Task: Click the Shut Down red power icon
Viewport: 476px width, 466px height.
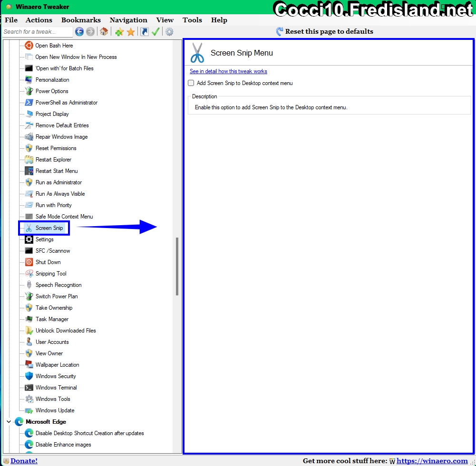Action: tap(29, 262)
